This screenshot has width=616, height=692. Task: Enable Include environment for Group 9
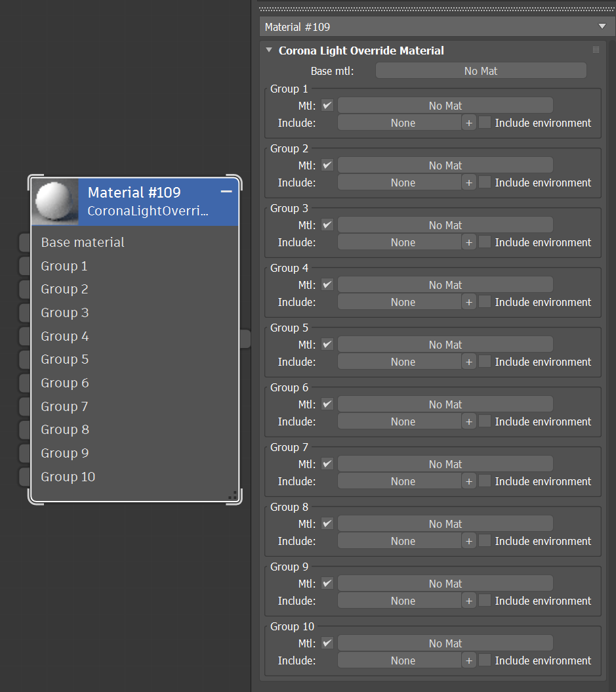click(x=485, y=600)
